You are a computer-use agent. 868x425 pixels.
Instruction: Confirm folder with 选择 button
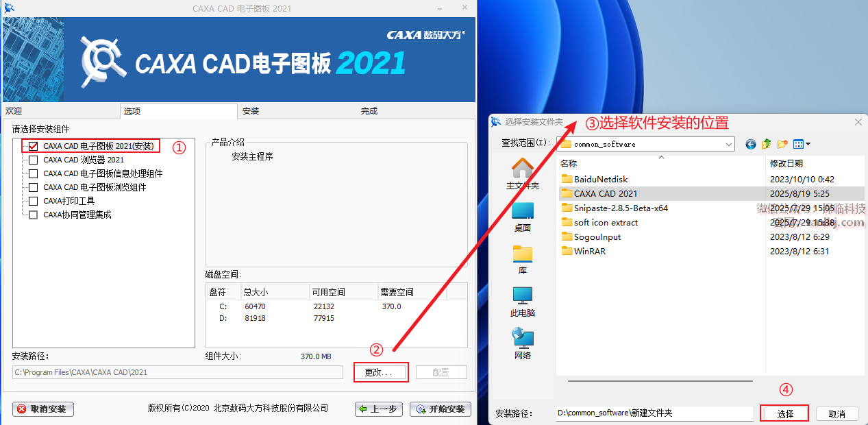pos(784,414)
